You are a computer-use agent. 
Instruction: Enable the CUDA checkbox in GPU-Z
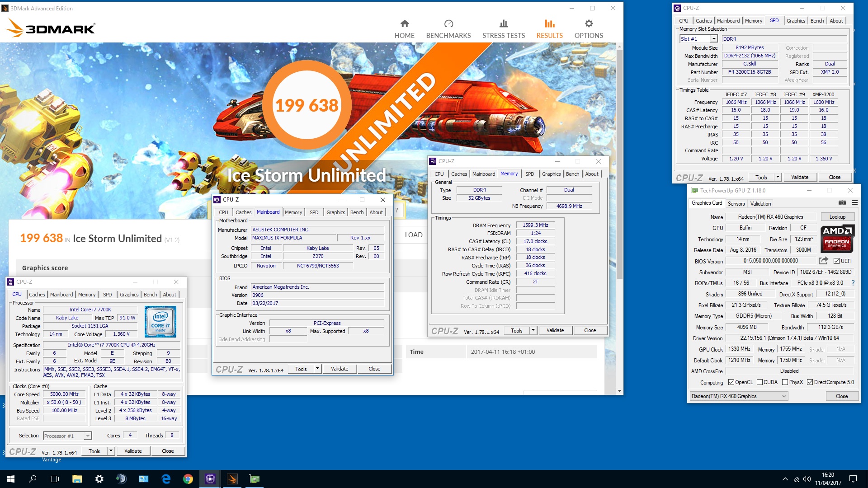(759, 382)
